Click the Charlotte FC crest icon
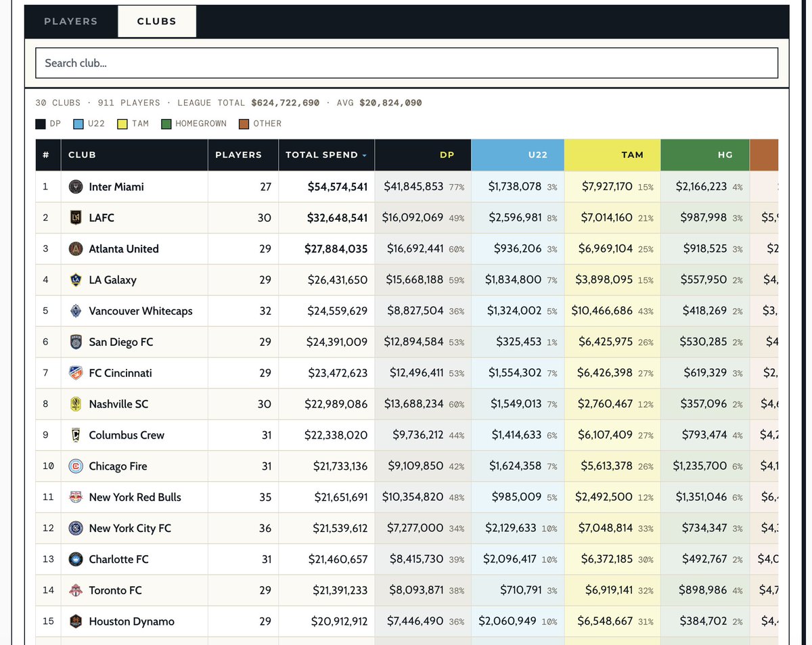 click(x=76, y=559)
